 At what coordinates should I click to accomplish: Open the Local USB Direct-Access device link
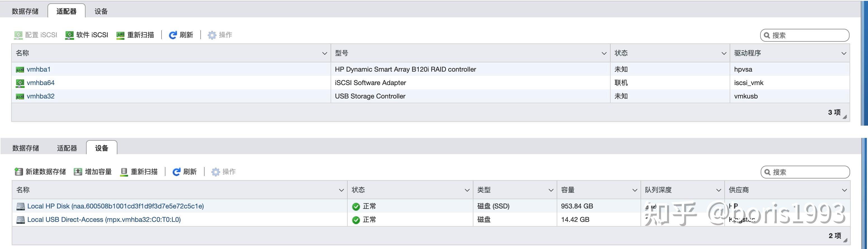tap(104, 220)
